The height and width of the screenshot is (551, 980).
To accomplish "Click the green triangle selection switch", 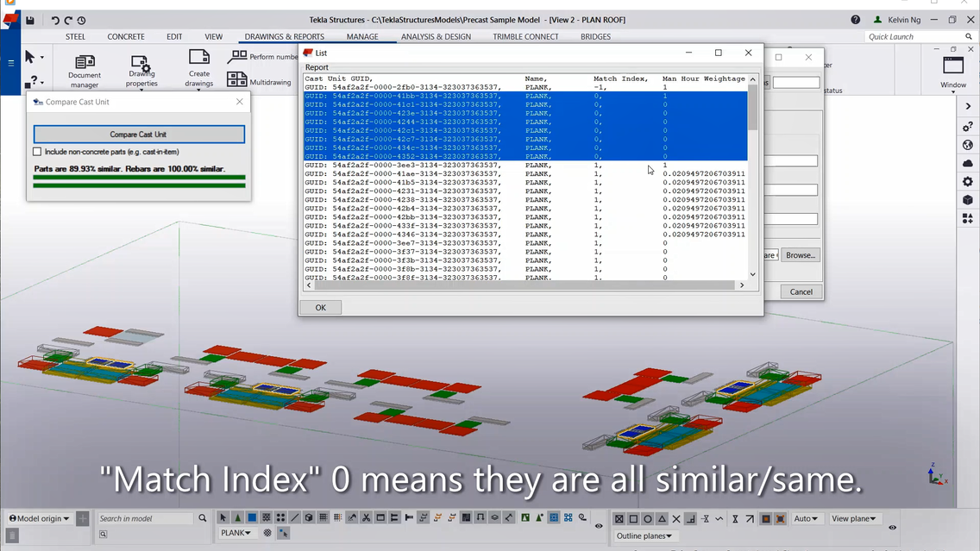I will 237,518.
